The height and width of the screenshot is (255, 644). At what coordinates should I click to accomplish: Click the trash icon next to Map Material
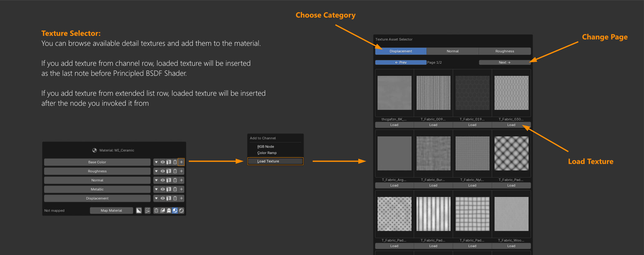click(156, 211)
